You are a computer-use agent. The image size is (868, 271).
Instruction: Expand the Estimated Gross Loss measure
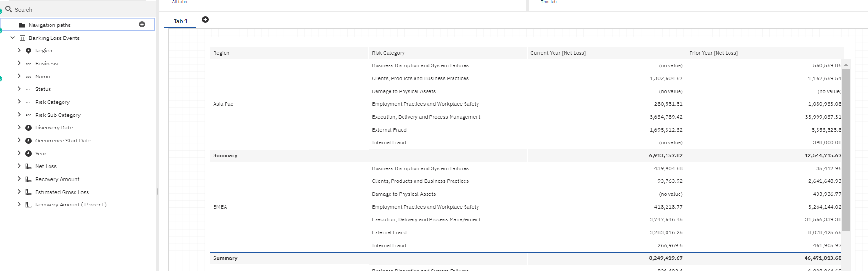click(x=19, y=192)
